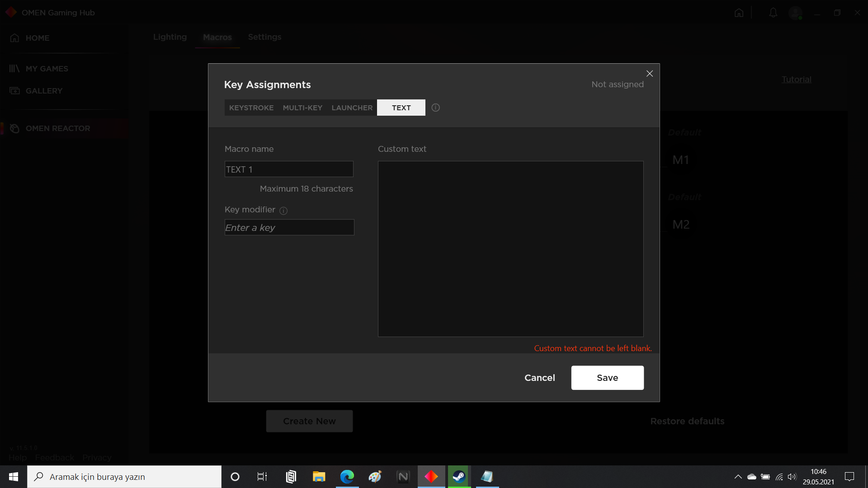Click the Cortana circle icon

[x=235, y=477]
